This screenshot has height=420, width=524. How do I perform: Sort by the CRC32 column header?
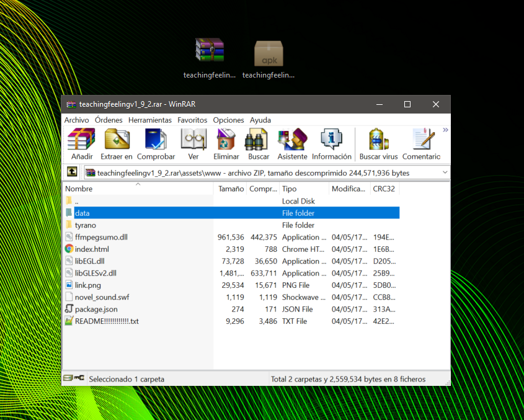(384, 189)
